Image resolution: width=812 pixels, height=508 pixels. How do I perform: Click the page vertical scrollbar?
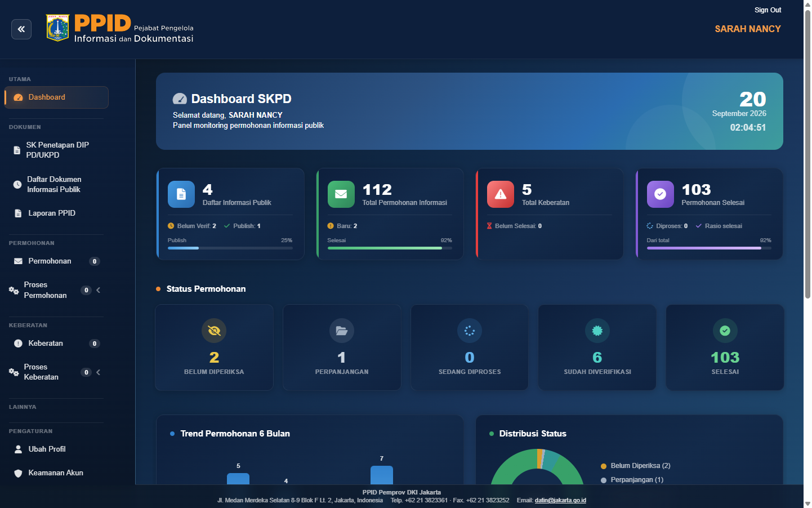click(x=807, y=153)
